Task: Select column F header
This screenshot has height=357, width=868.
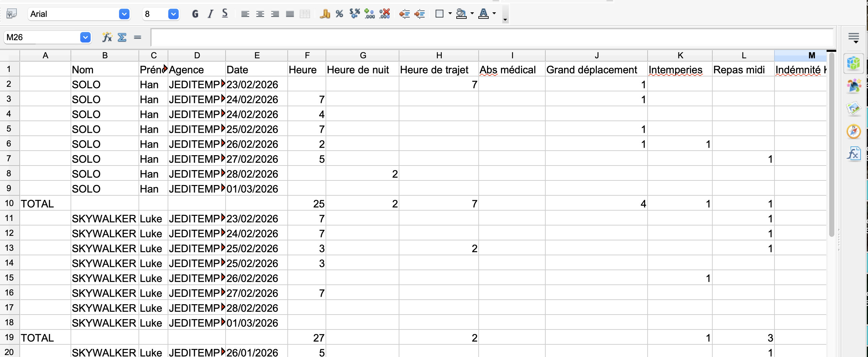Action: (307, 55)
